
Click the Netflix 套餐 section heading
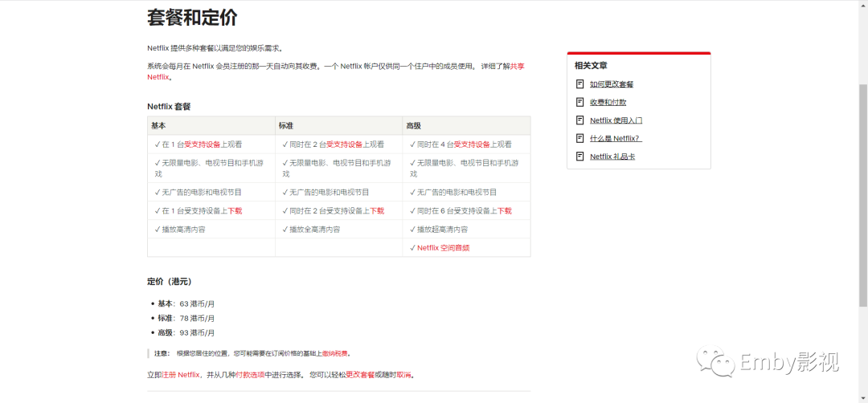tap(169, 106)
